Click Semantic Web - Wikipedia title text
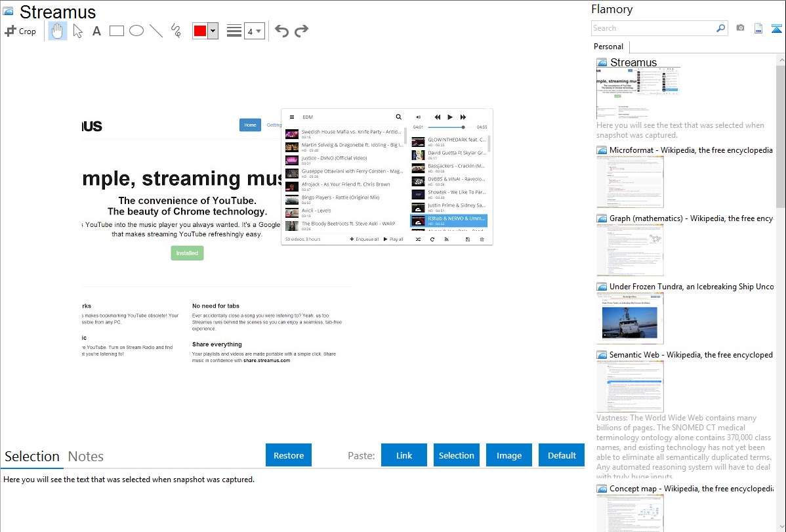The image size is (786, 532). (691, 354)
